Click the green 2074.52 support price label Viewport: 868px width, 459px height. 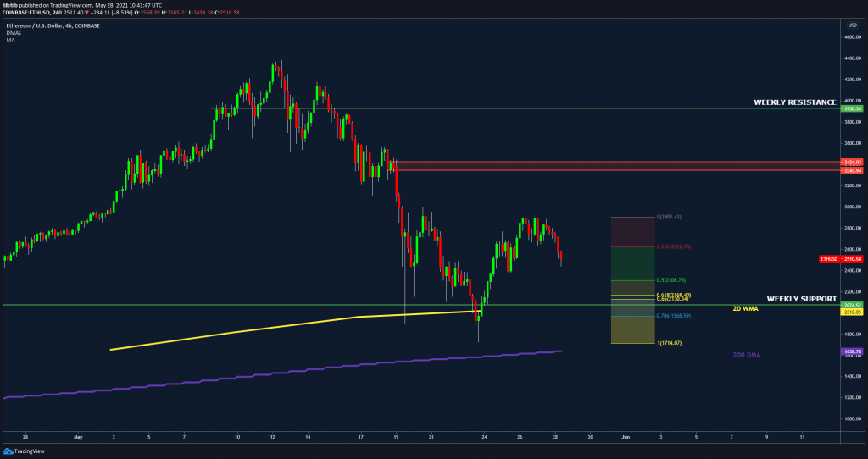852,305
